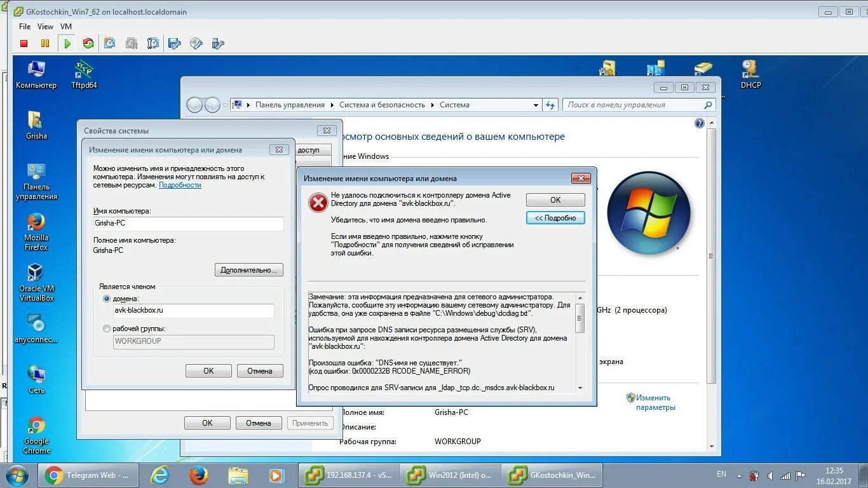Open Firefox from the taskbar
The width and height of the screenshot is (868, 488).
click(199, 475)
